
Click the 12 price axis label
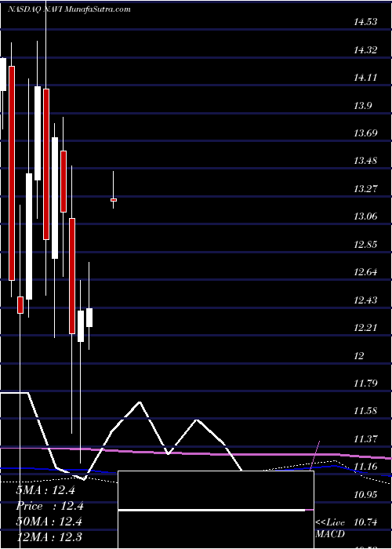coord(359,356)
